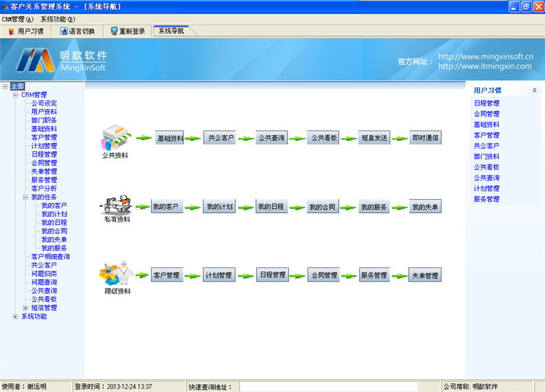This screenshot has height=392, width=545.
Task: Open the CRM管理 menu
Action: click(x=18, y=19)
